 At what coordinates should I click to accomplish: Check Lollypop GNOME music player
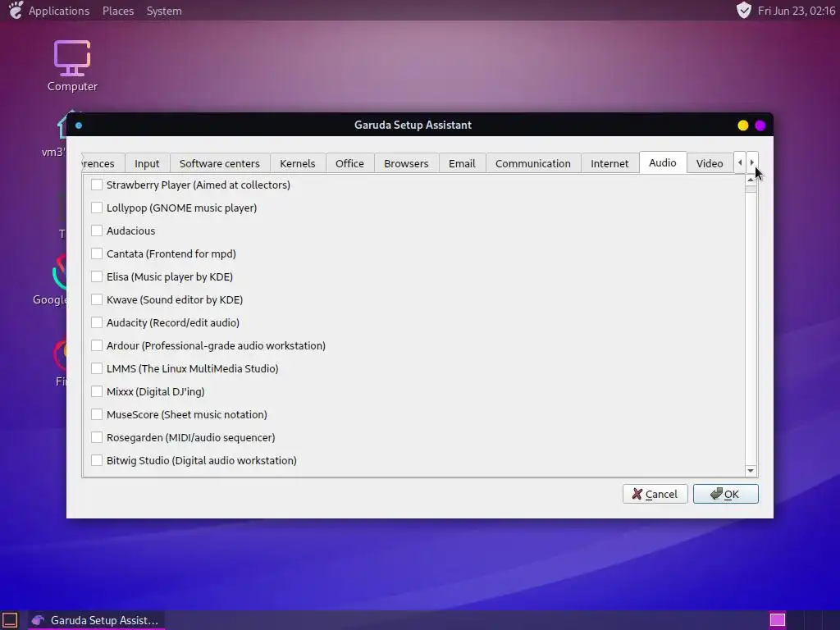tap(97, 208)
